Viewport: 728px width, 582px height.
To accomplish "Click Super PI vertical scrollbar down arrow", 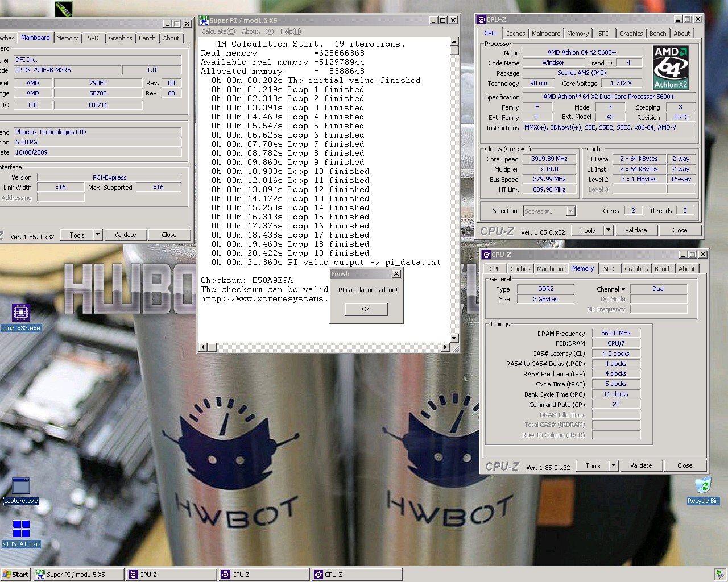I will point(454,338).
